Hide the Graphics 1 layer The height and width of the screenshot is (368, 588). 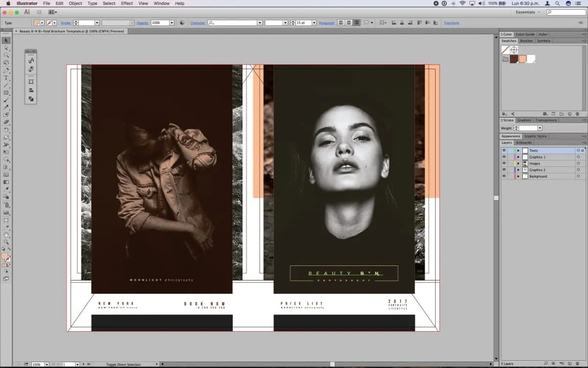[x=504, y=157]
